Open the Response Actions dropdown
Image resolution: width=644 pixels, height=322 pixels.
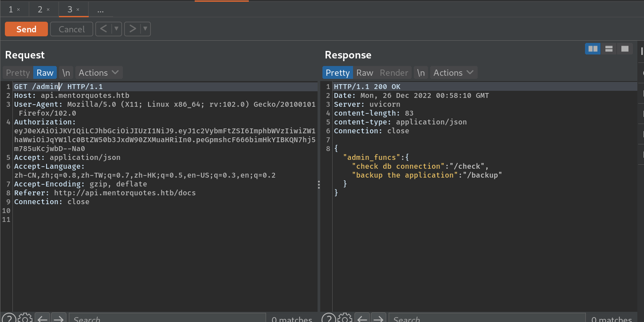453,73
